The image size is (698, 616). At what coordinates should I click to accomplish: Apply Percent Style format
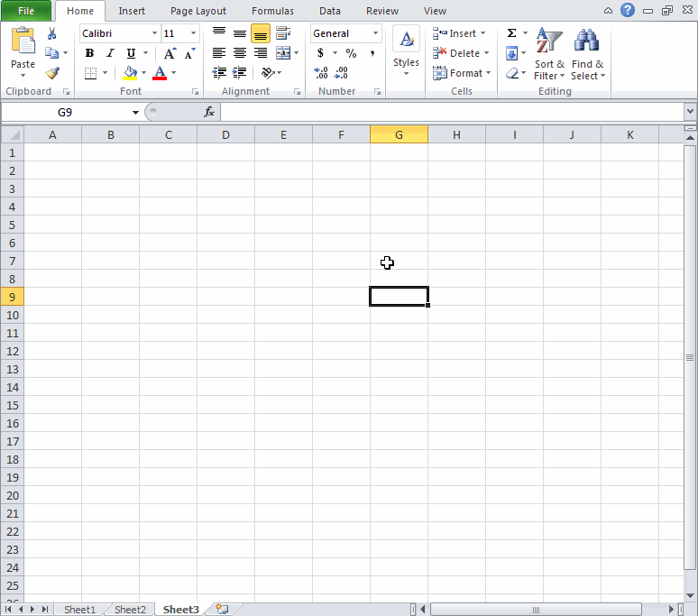point(351,53)
